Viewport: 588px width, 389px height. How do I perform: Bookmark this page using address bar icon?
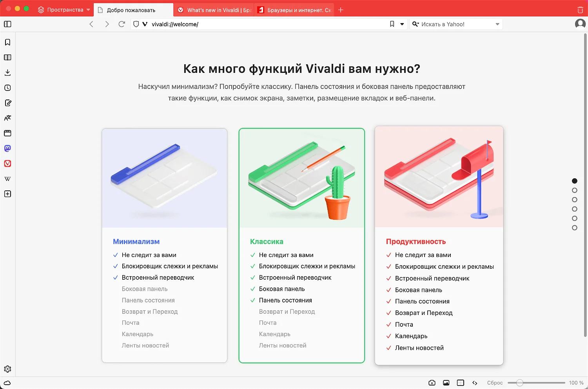[392, 24]
